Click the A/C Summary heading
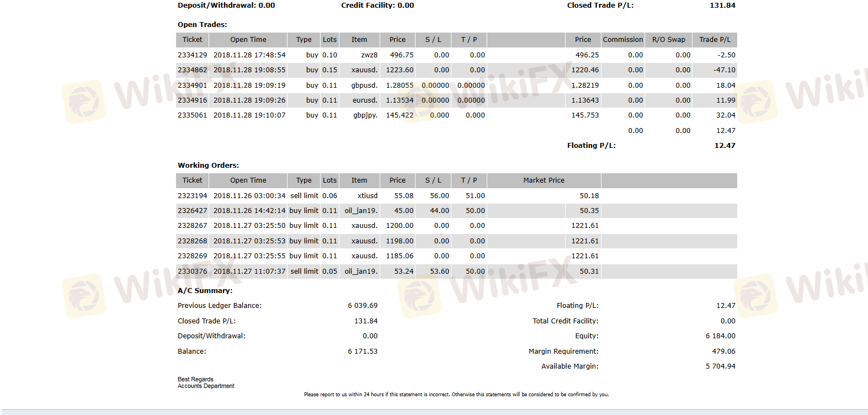 tap(205, 291)
